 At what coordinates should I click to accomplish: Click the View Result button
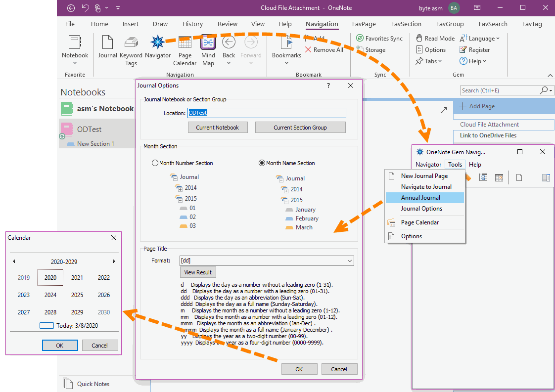tap(198, 272)
